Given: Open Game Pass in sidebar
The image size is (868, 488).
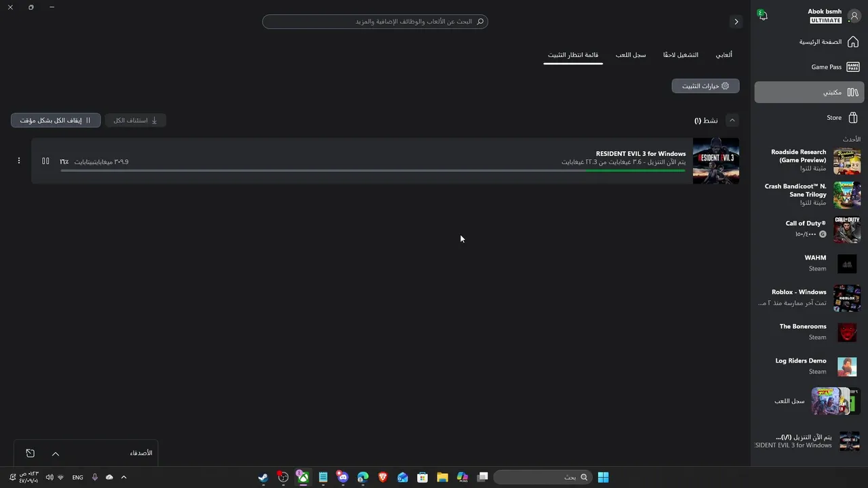Looking at the screenshot, I should click(808, 67).
